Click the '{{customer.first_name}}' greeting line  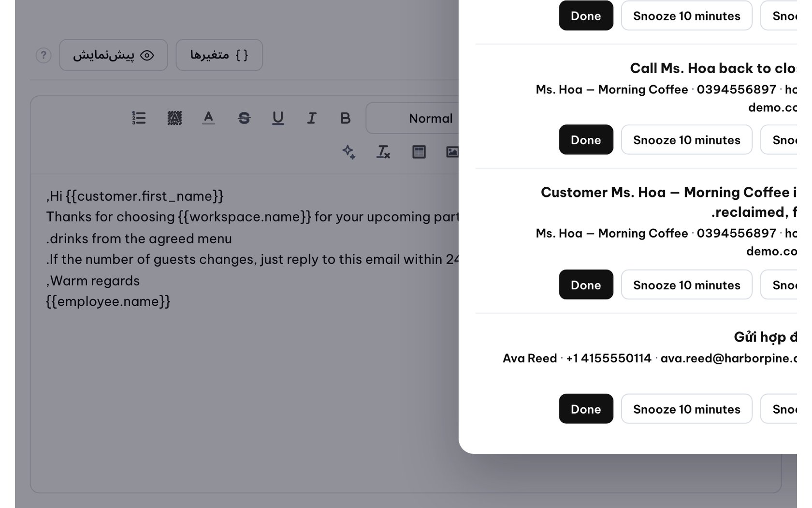tap(135, 196)
